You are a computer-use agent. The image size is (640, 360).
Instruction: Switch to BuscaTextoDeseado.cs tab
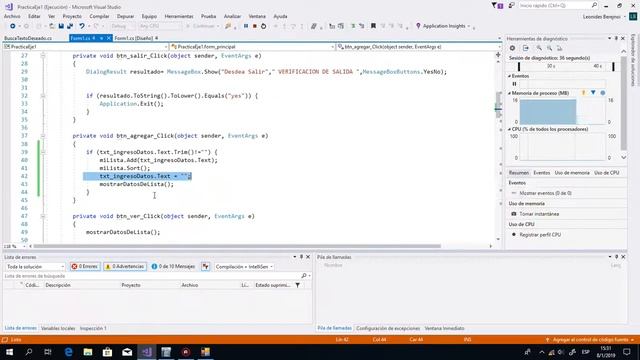click(x=28, y=38)
